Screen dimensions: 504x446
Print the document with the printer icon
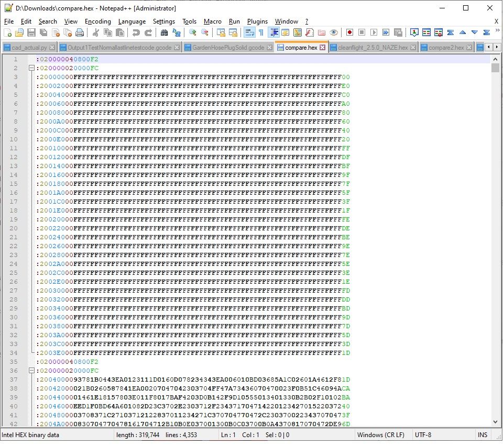click(80, 32)
